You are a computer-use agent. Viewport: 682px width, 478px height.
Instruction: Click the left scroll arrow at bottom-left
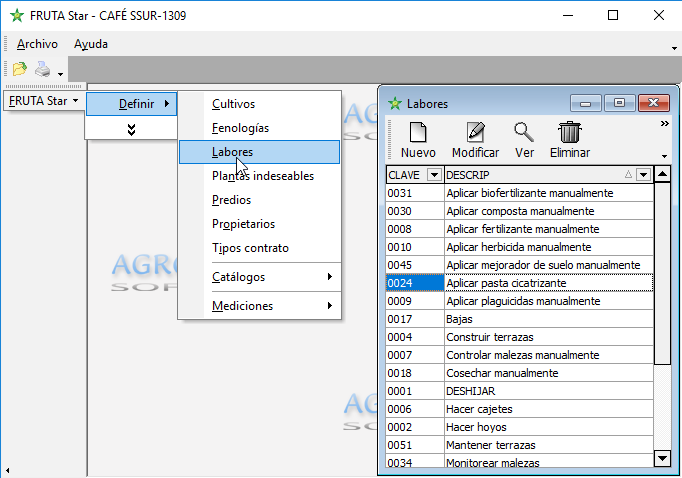(x=7, y=470)
